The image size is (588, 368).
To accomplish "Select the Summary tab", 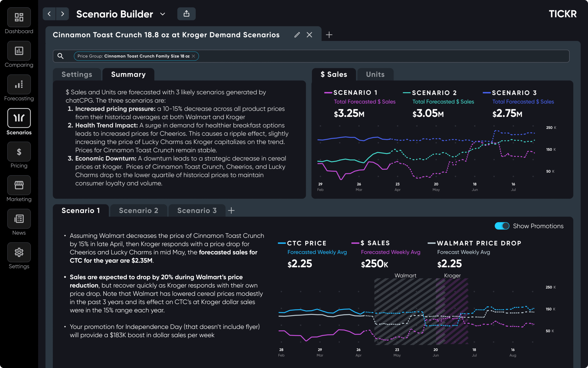I will [x=128, y=75].
